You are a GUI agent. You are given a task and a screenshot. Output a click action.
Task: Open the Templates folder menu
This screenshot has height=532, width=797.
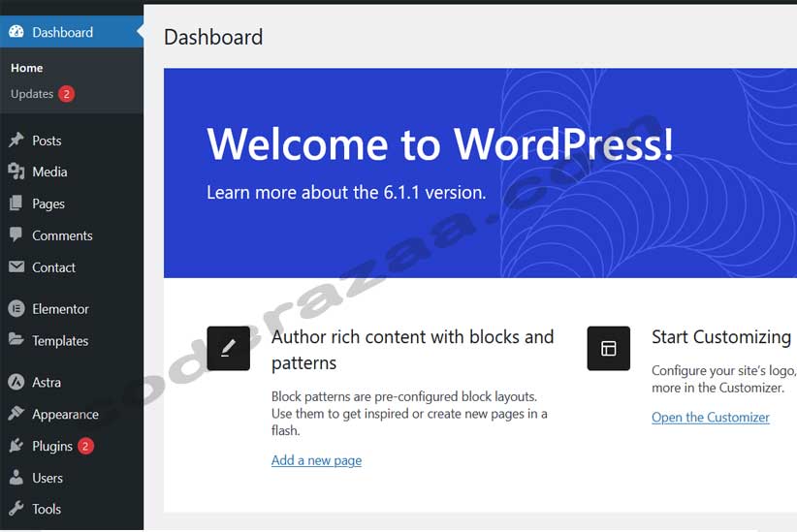click(60, 341)
